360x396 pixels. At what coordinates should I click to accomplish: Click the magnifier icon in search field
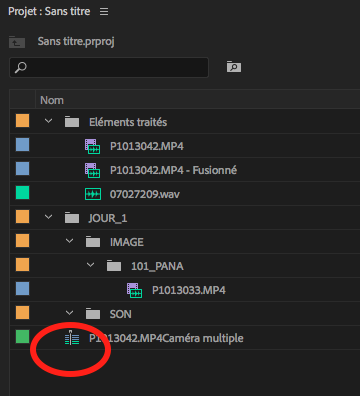(21, 68)
